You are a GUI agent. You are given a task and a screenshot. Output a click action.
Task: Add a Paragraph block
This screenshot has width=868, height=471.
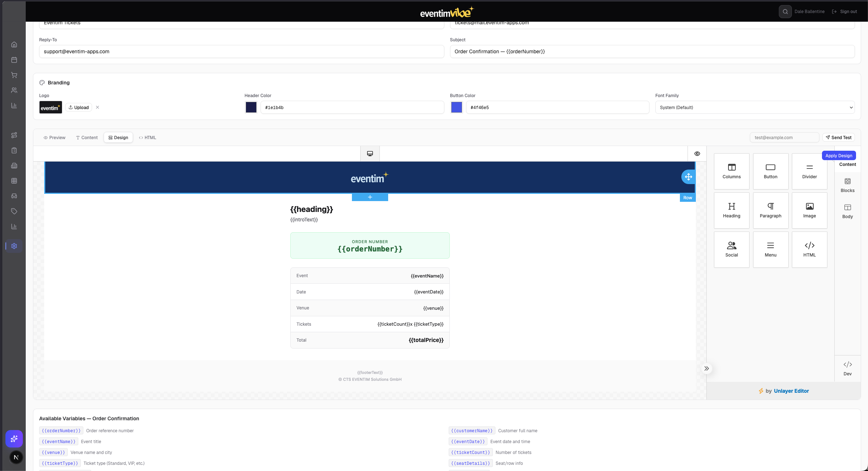[771, 211]
